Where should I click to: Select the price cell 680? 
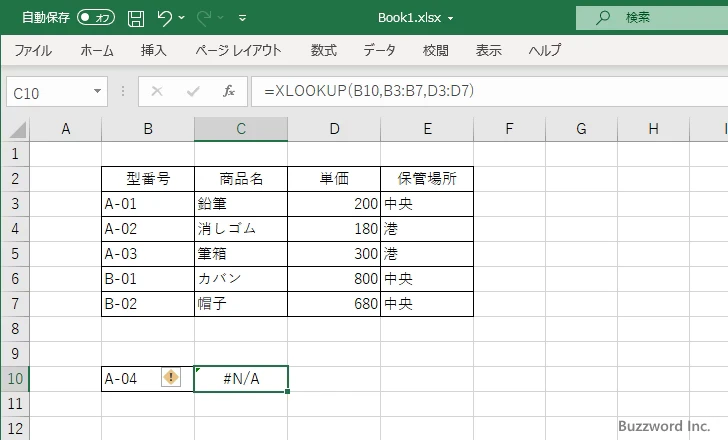click(x=334, y=304)
